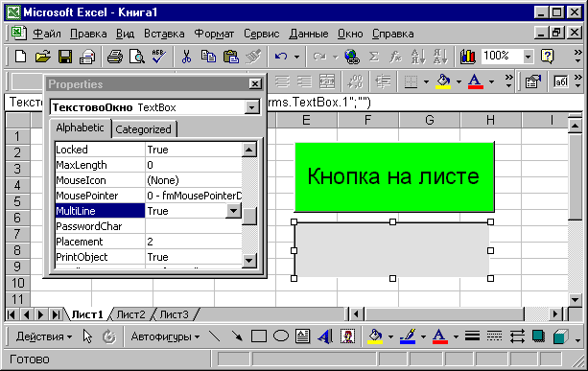Viewport: 588px width, 371px height.
Task: Open Print Preview with the magnifier page icon
Action: click(137, 57)
